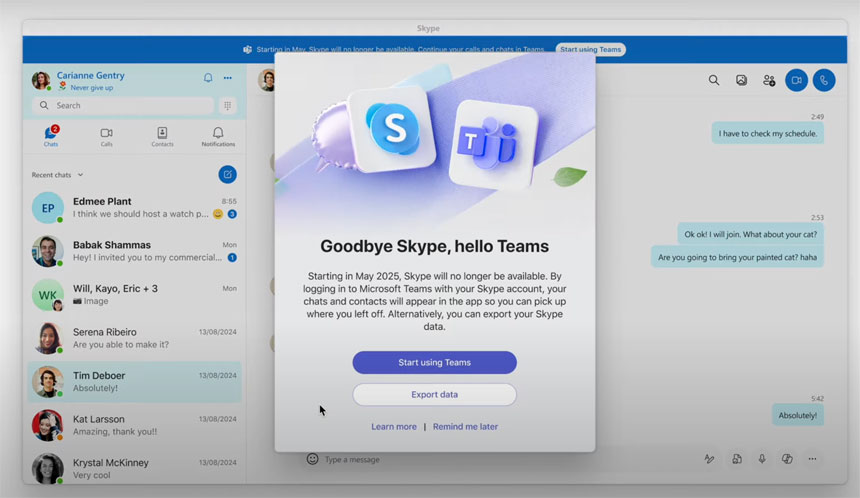The height and width of the screenshot is (498, 860).
Task: Switch to the Chats tab
Action: click(x=51, y=136)
